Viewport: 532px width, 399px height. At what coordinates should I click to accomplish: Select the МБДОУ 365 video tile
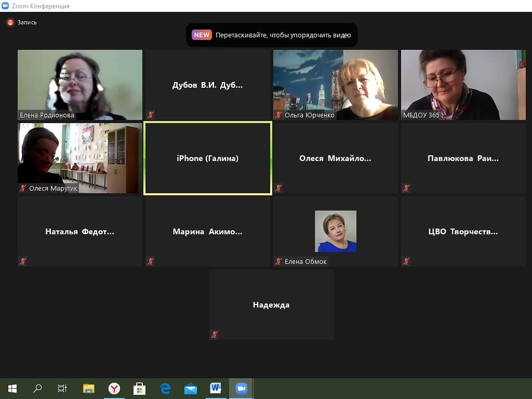463,85
